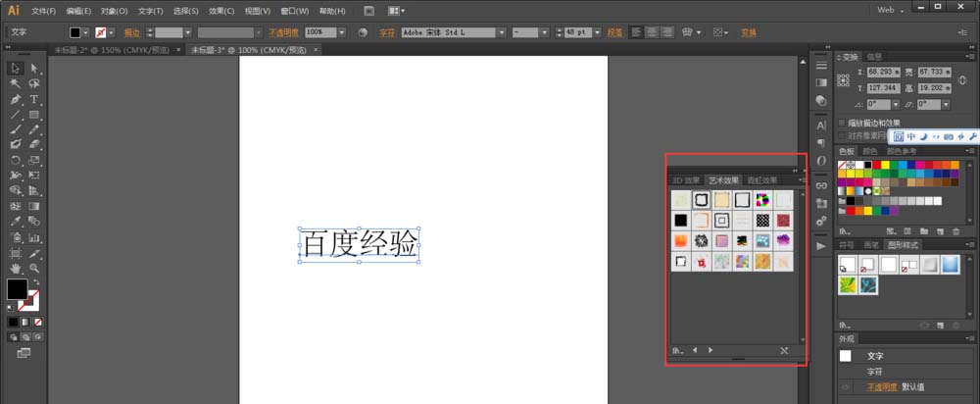The width and height of the screenshot is (980, 404).
Task: Load previous graphic style library arrow
Action: pyautogui.click(x=695, y=350)
